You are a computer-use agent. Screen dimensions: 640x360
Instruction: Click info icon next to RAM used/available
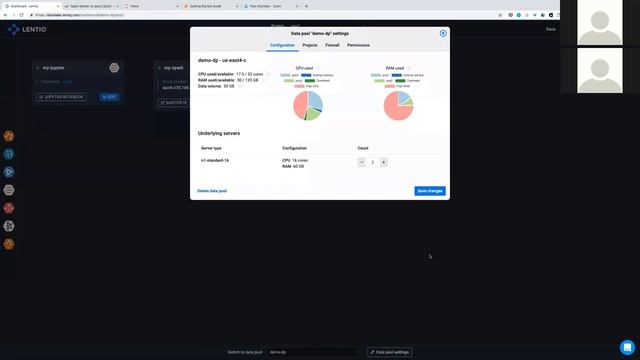tap(264, 80)
